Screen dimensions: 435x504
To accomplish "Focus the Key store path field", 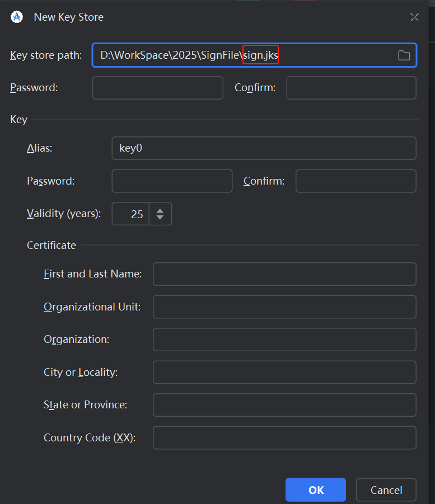I will [x=254, y=55].
